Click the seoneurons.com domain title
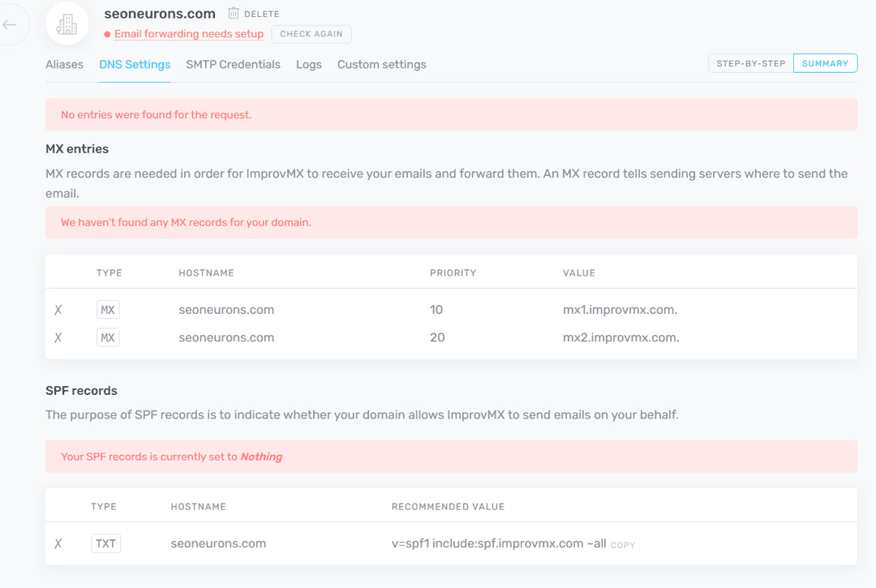876x588 pixels. click(160, 14)
